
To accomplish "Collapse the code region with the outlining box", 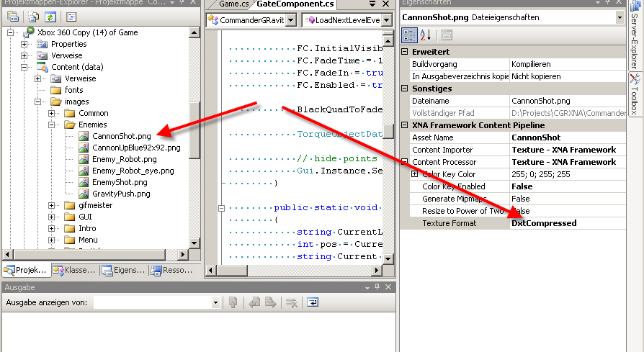I will click(x=221, y=208).
